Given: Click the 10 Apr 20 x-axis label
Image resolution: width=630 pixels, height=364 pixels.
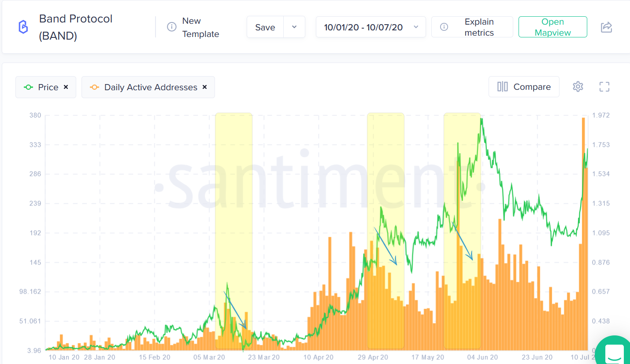Looking at the screenshot, I should tap(319, 357).
